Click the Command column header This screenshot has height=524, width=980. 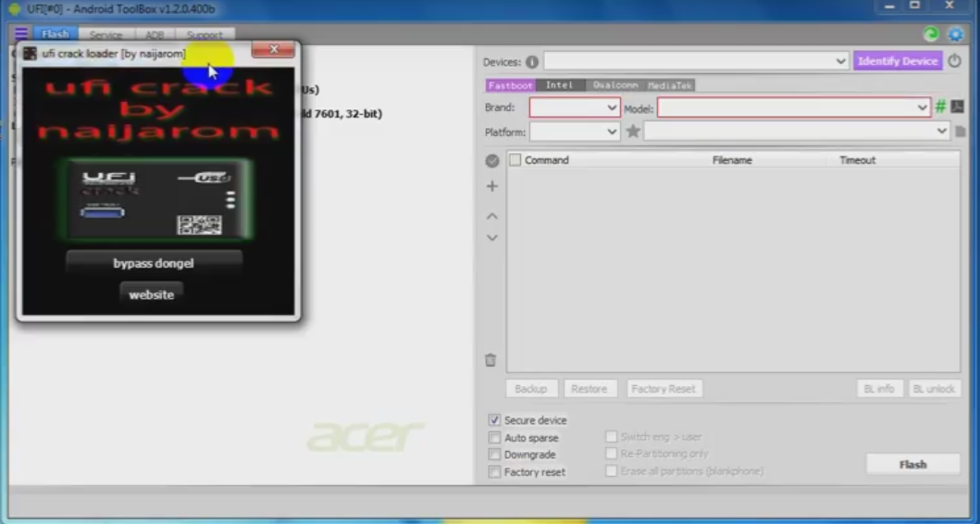tap(546, 160)
